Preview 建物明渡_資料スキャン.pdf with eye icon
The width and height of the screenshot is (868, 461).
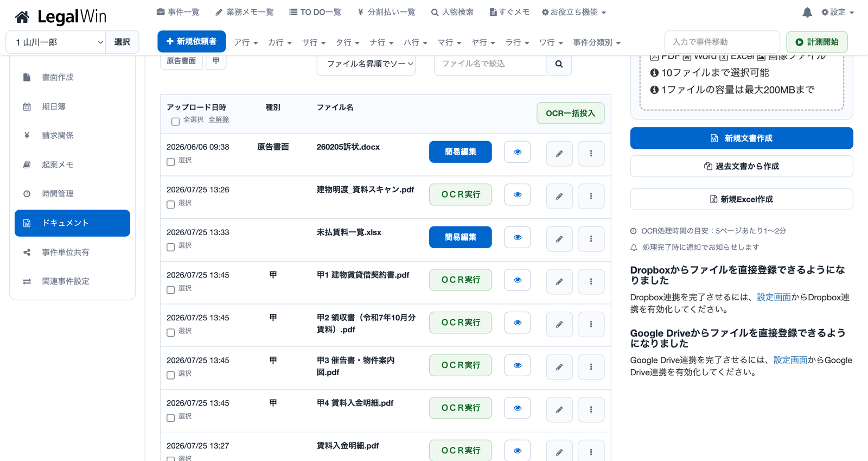point(518,194)
